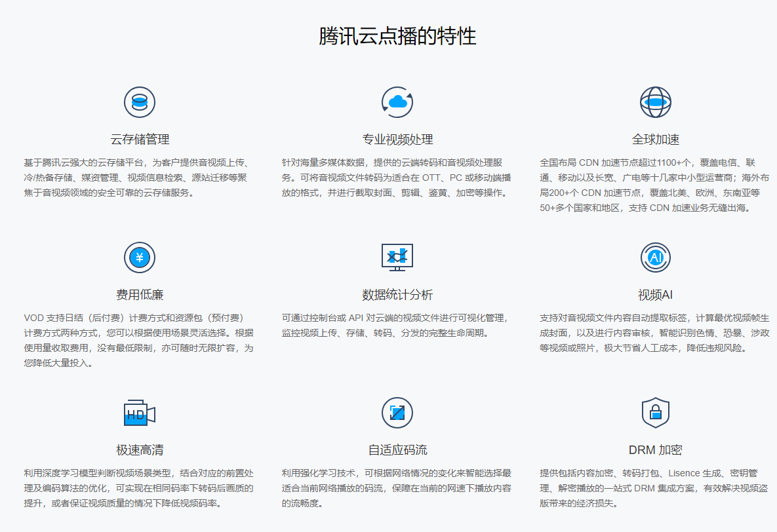
Task: Click the paragraph starting 支持对音视频文件内容自动提取标签
Action: (654, 333)
